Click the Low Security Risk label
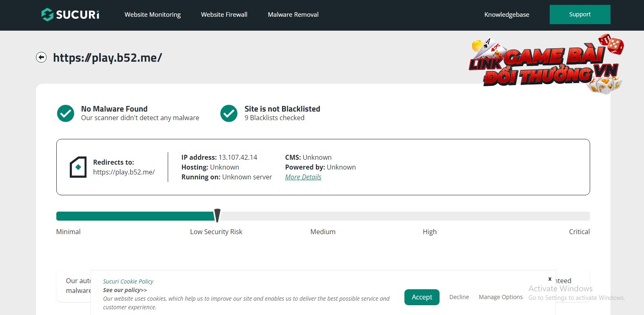This screenshot has width=644, height=315. point(216,232)
